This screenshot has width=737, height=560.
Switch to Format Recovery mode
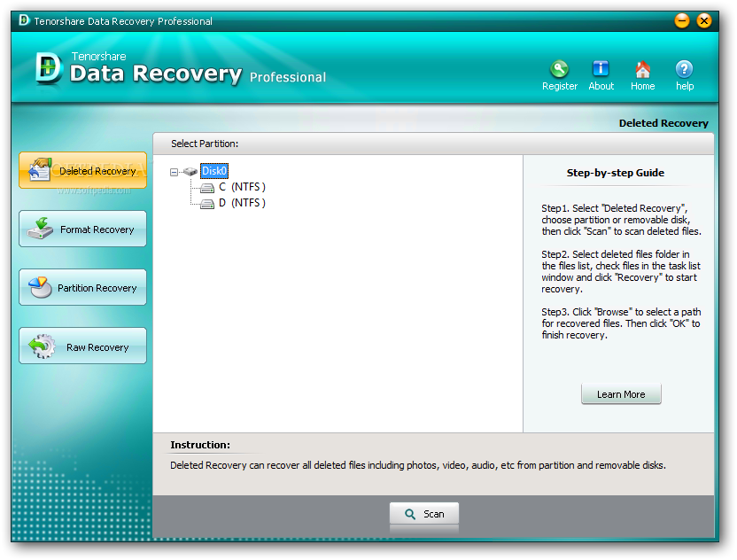point(82,229)
